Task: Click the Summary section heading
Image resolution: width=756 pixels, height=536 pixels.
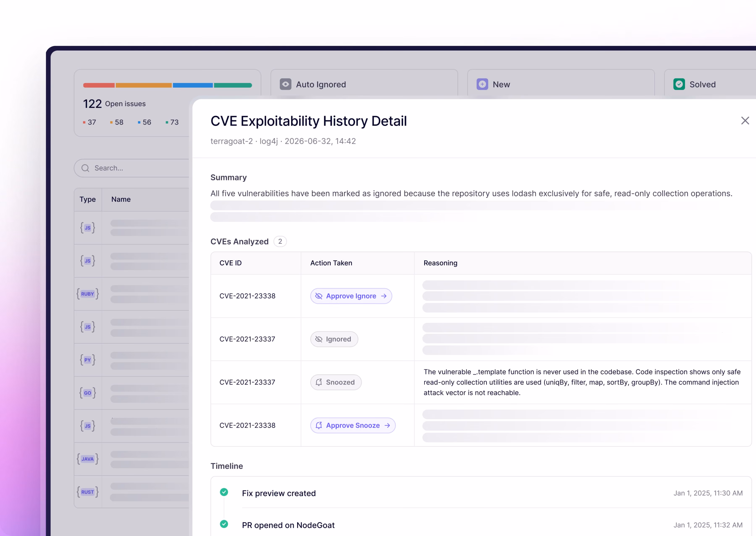Action: tap(228, 178)
